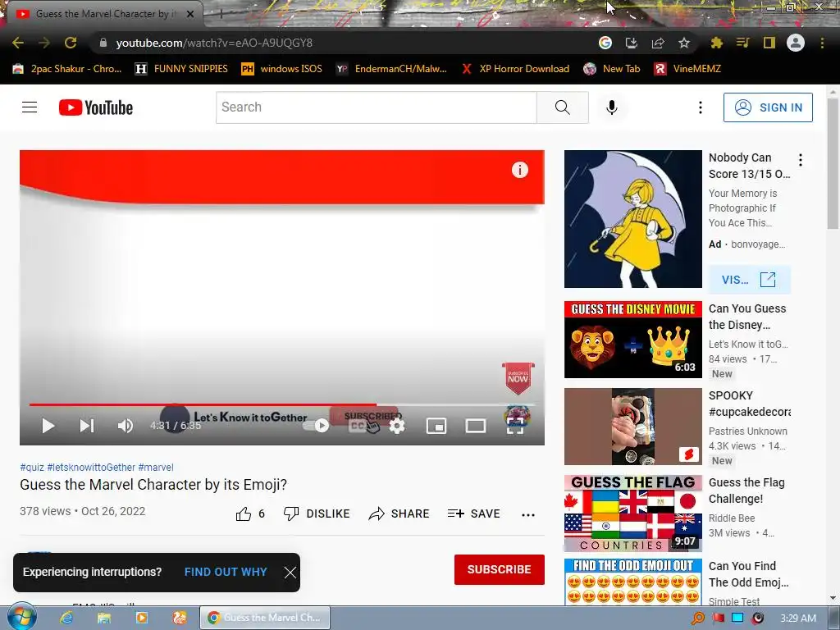Open the XP Horror Download bookmark
This screenshot has height=630, width=840.
(516, 69)
